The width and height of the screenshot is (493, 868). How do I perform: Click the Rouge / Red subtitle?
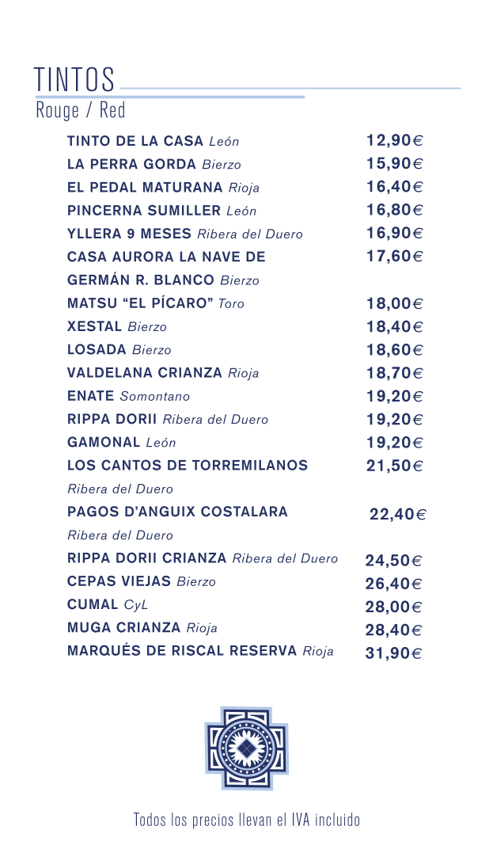click(x=81, y=110)
